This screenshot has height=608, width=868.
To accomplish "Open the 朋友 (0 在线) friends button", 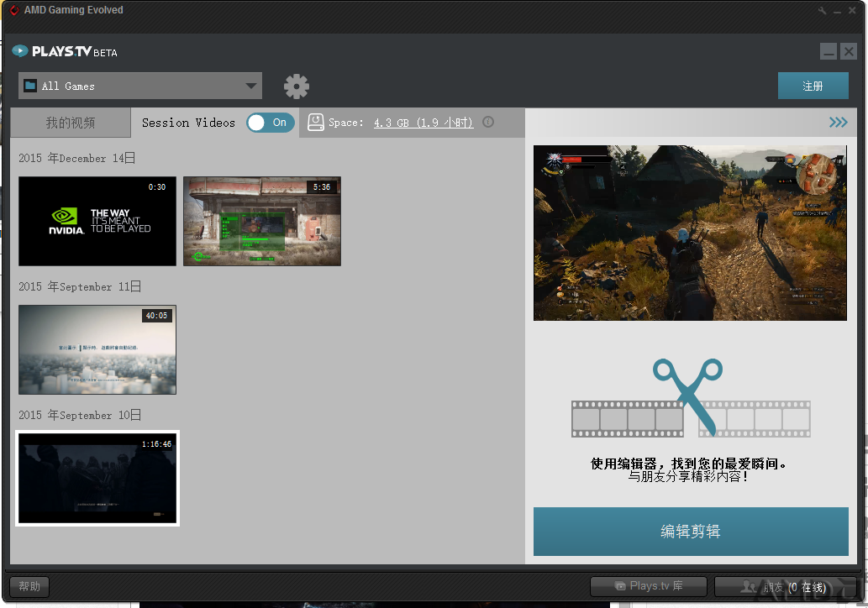I will (x=785, y=586).
